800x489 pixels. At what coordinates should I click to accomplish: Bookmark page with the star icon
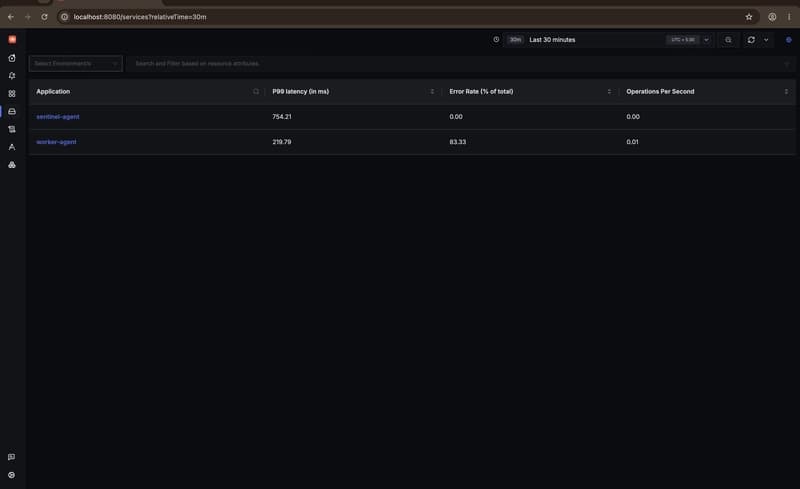coord(748,17)
